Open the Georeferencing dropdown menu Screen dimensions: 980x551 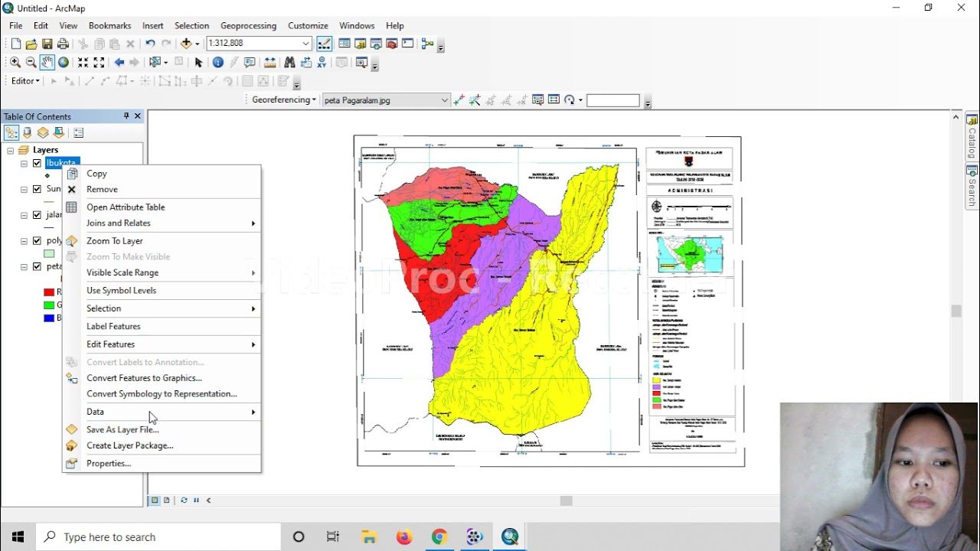(284, 99)
